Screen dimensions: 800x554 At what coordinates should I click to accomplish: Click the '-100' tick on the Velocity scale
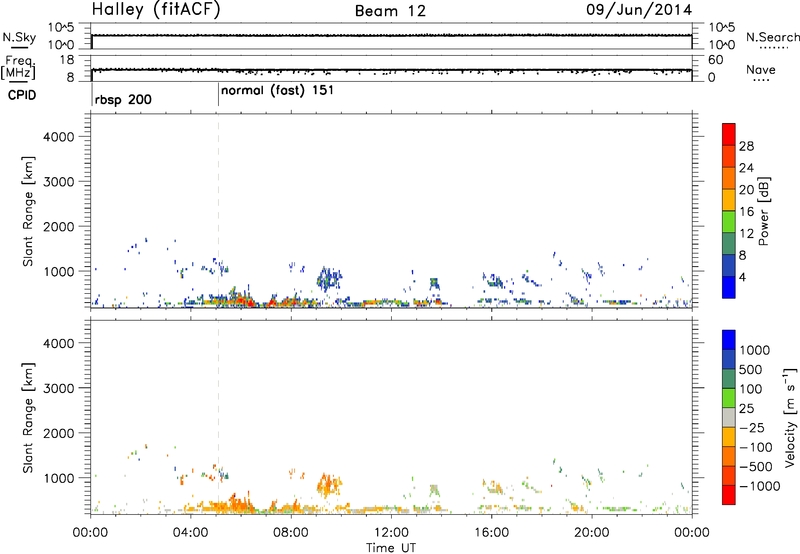755,447
